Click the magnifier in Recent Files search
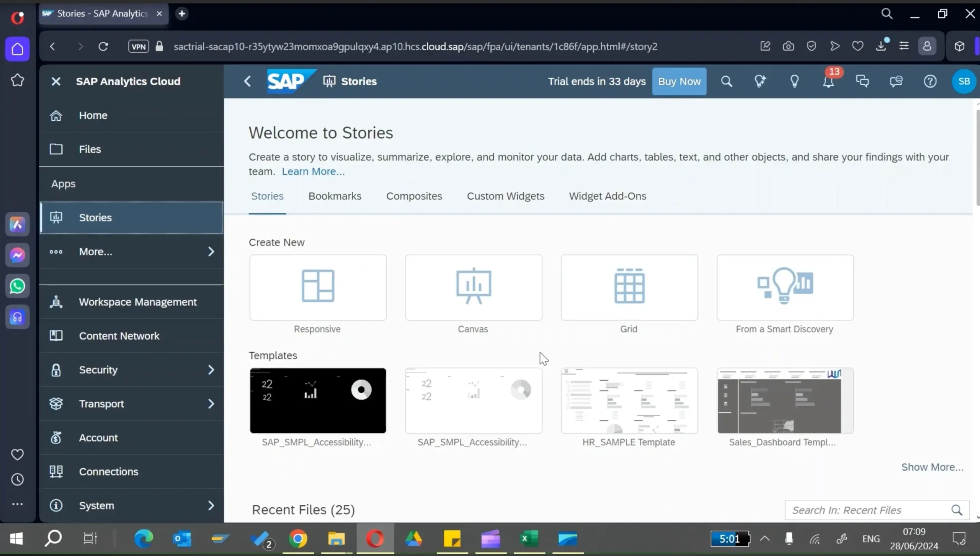 [x=957, y=510]
